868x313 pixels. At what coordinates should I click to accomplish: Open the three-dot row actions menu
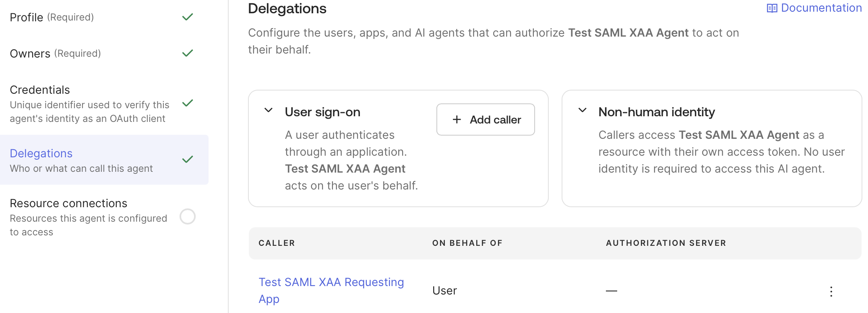point(831,291)
